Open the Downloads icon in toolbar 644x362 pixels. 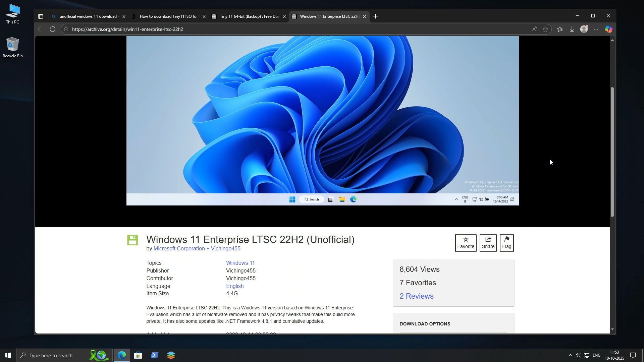572,29
